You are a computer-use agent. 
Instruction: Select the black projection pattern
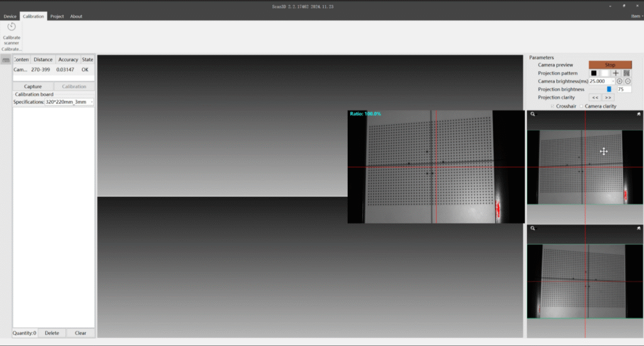[594, 73]
